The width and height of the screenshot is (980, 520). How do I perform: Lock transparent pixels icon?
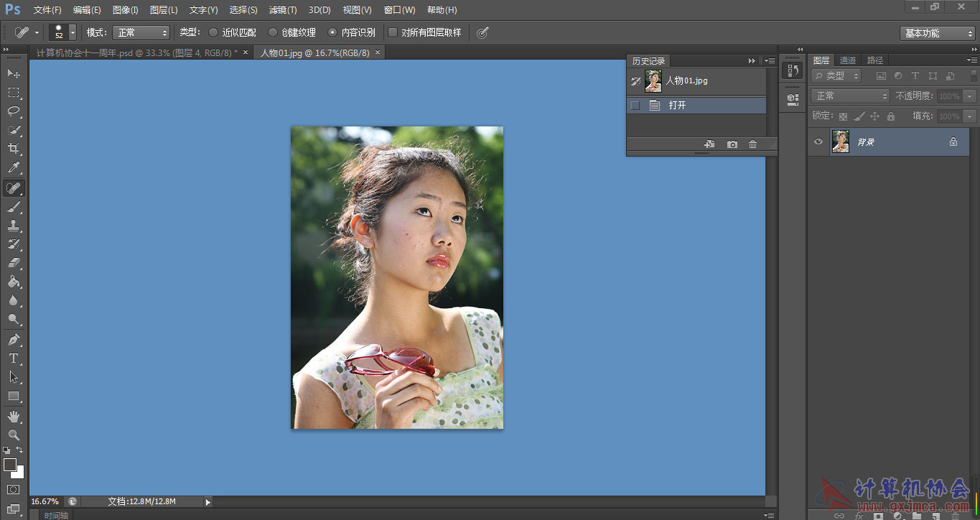coord(843,116)
